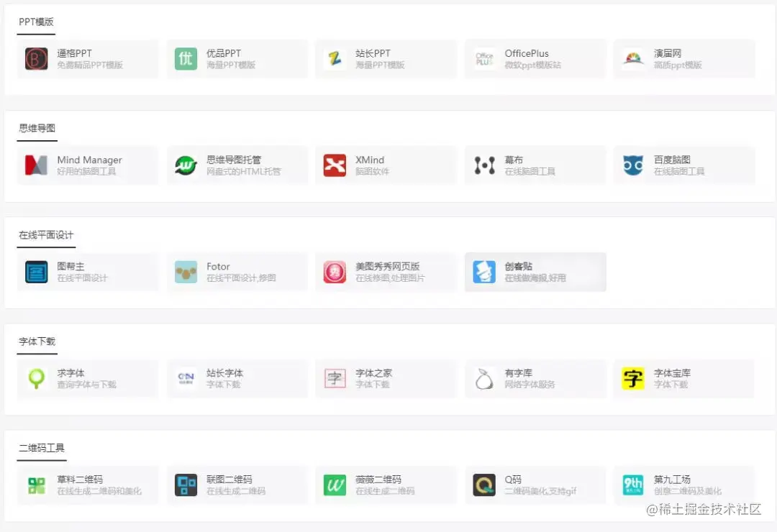
Task: Select the 二维码工具 section heading
Action: [42, 448]
